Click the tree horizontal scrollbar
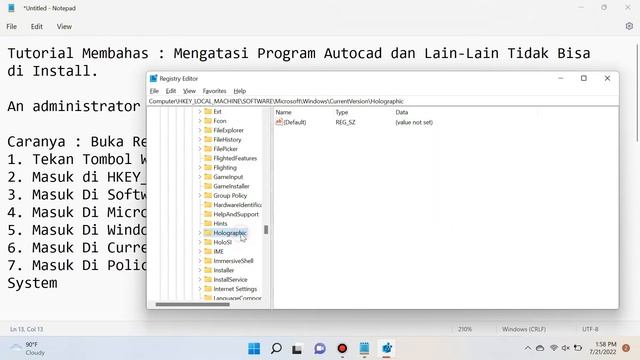Image resolution: width=640 pixels, height=360 pixels. (x=192, y=304)
